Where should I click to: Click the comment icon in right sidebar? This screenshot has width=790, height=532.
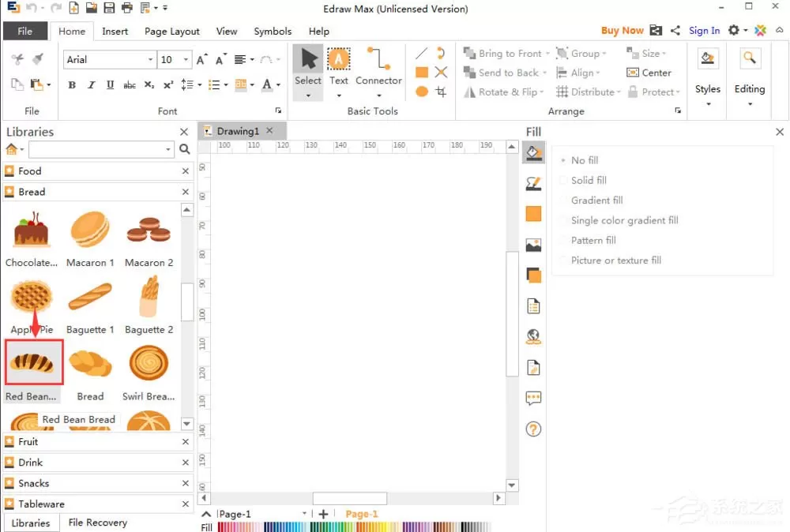533,398
